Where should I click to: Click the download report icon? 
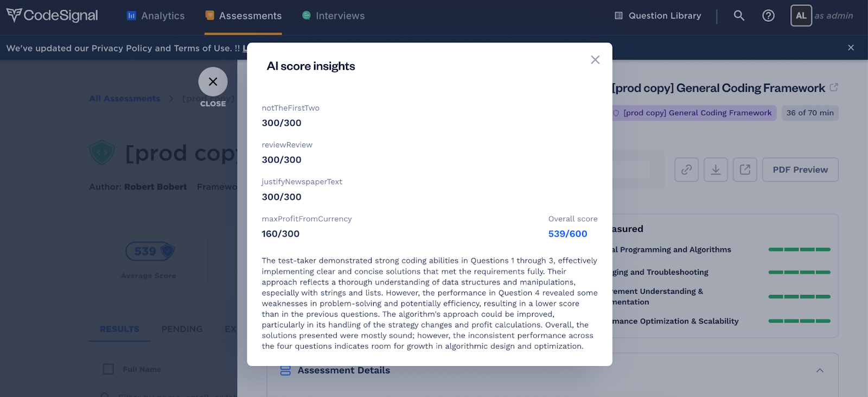coord(716,169)
